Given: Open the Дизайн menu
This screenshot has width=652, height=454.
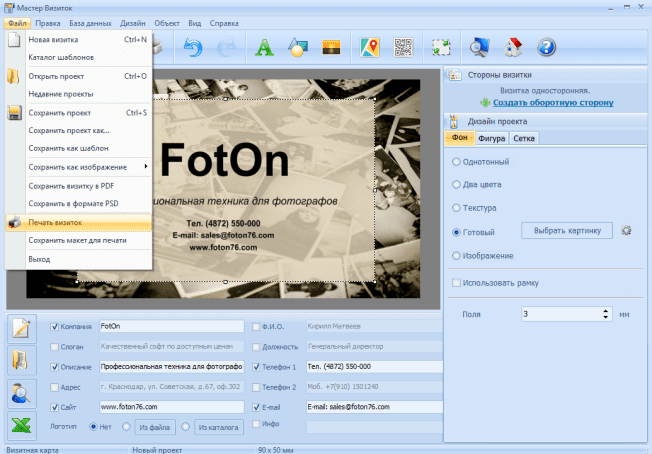Looking at the screenshot, I should (x=133, y=23).
